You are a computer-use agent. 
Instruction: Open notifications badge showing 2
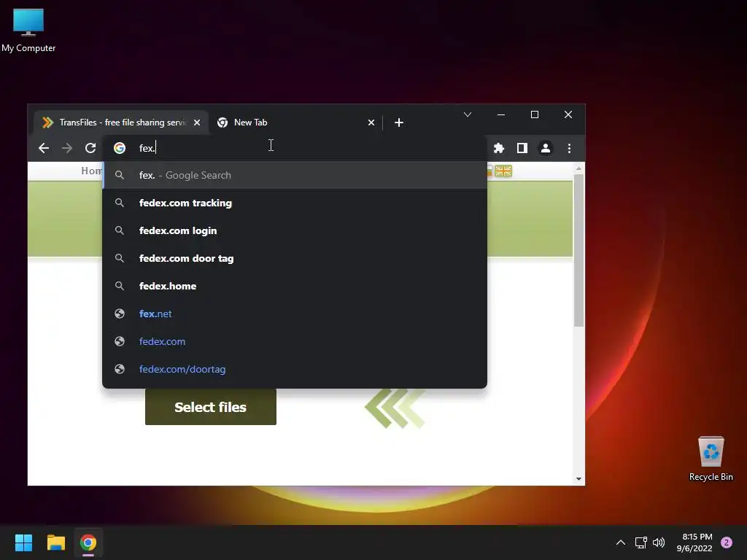tap(727, 542)
